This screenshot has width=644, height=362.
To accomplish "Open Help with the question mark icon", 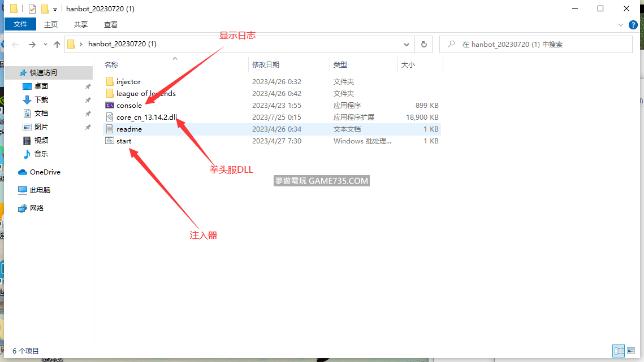I will (x=633, y=25).
